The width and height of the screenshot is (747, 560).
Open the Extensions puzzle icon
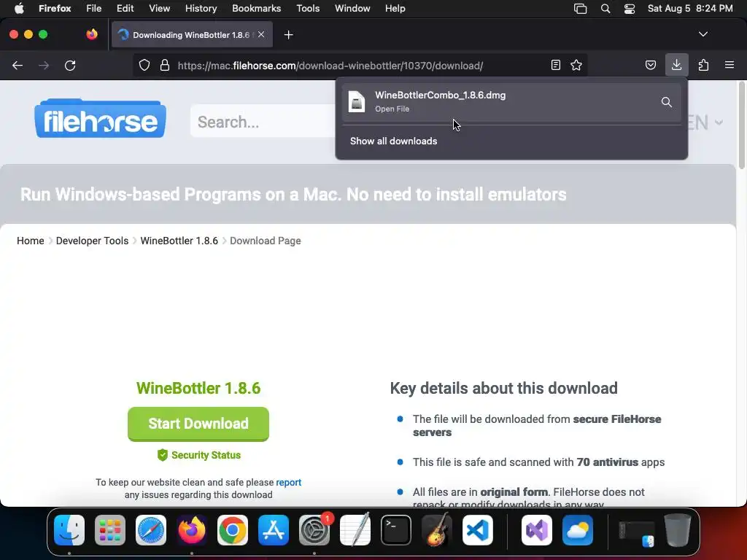click(703, 65)
